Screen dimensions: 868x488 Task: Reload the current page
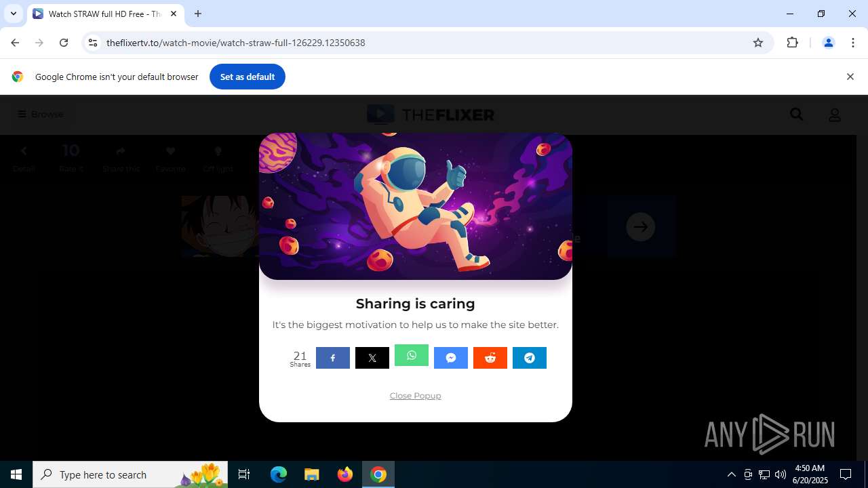click(x=64, y=43)
